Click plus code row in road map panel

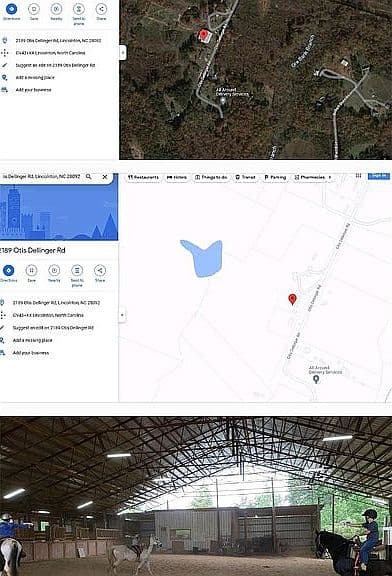(48, 315)
